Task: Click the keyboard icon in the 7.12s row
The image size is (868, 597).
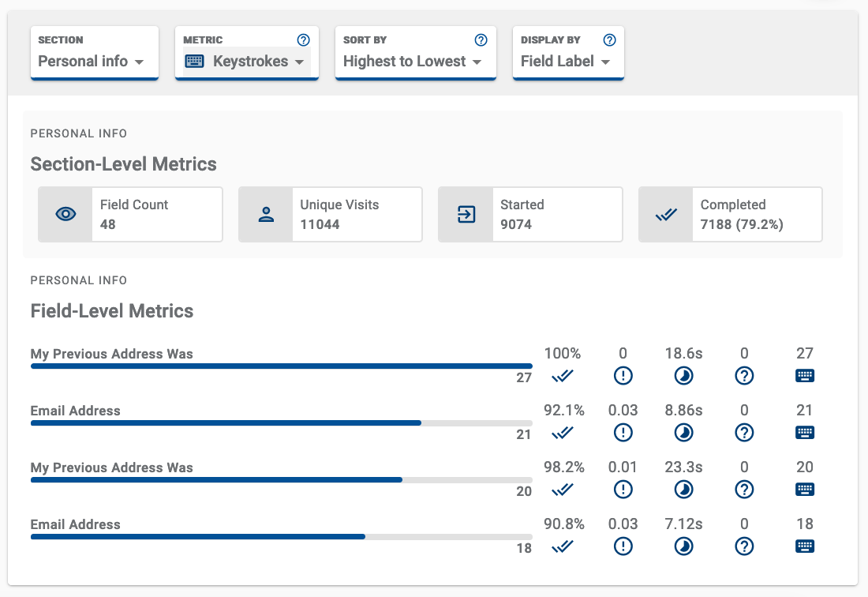Action: pyautogui.click(x=805, y=546)
